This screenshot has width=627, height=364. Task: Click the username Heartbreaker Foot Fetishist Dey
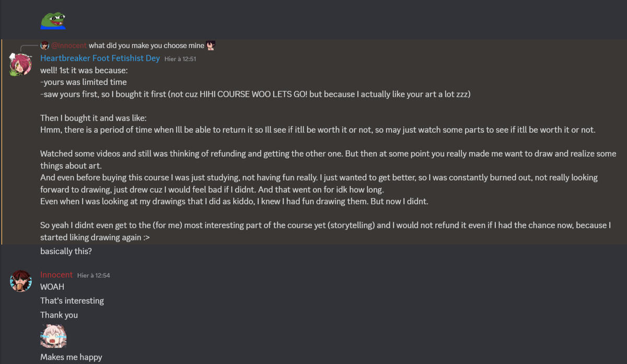pyautogui.click(x=100, y=58)
